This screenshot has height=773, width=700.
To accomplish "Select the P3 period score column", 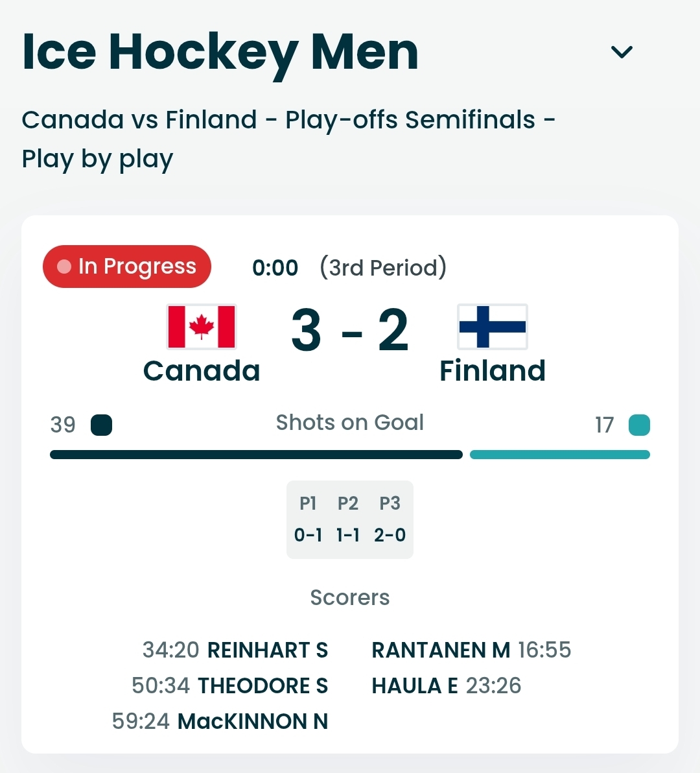I will point(390,519).
